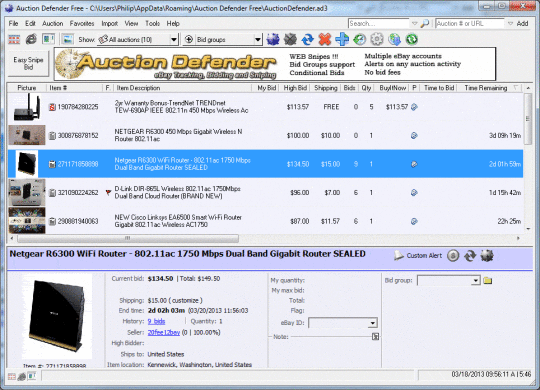
Task: Sort by High Bid column header
Action: (x=295, y=88)
